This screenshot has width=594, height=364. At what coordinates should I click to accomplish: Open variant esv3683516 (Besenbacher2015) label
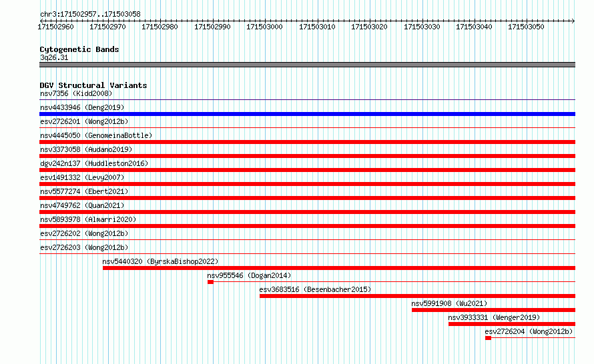click(x=315, y=289)
